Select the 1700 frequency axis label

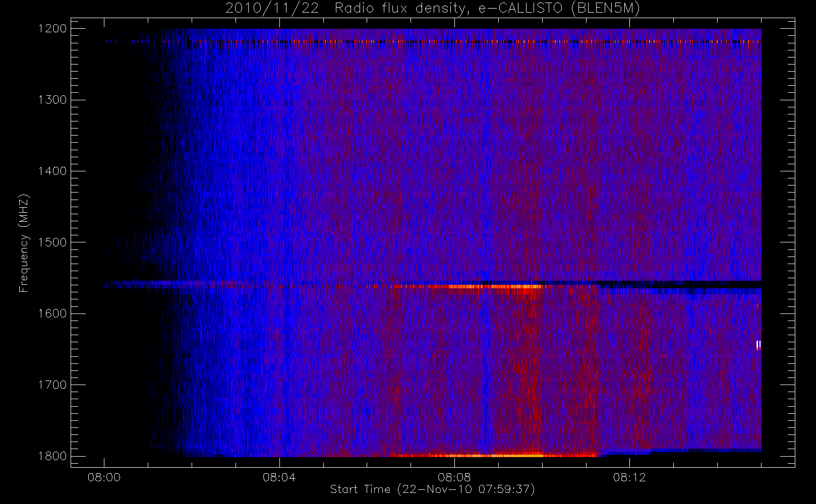point(52,385)
